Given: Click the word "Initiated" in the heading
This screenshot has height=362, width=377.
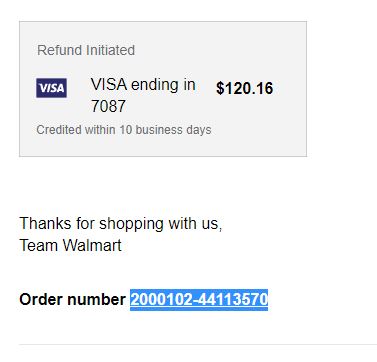Looking at the screenshot, I should (x=110, y=50).
